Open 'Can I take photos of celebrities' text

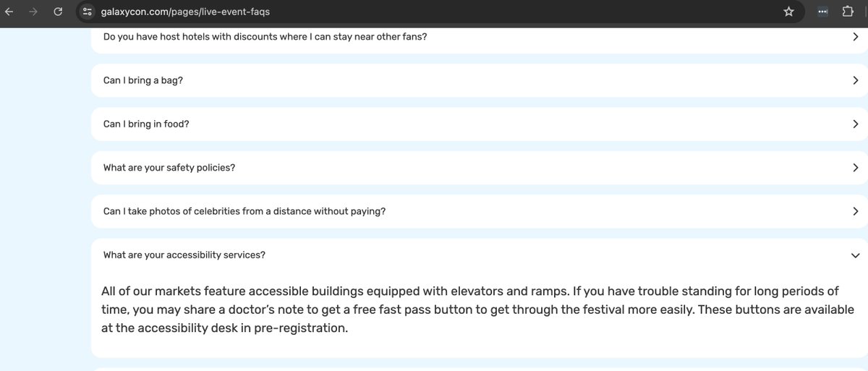(x=244, y=211)
